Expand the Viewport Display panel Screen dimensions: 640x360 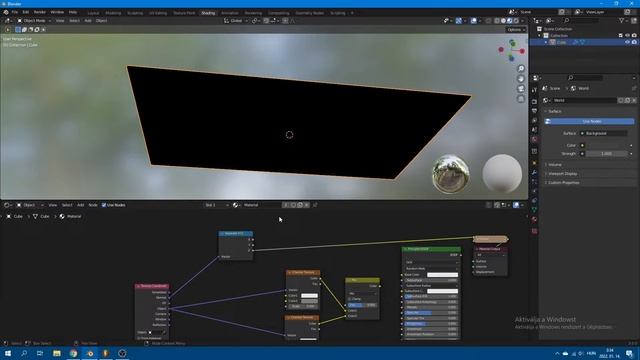click(x=562, y=173)
